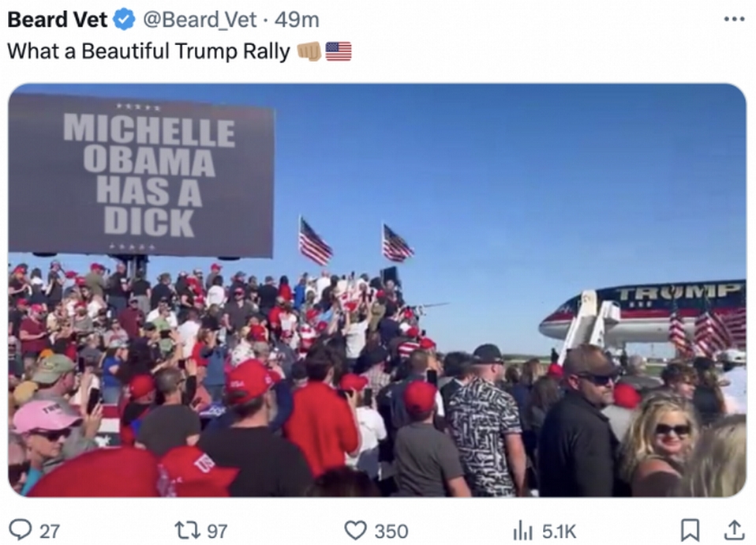Viewport: 756px width, 545px height.
Task: Click the blue verified checkmark badge
Action: (x=124, y=20)
